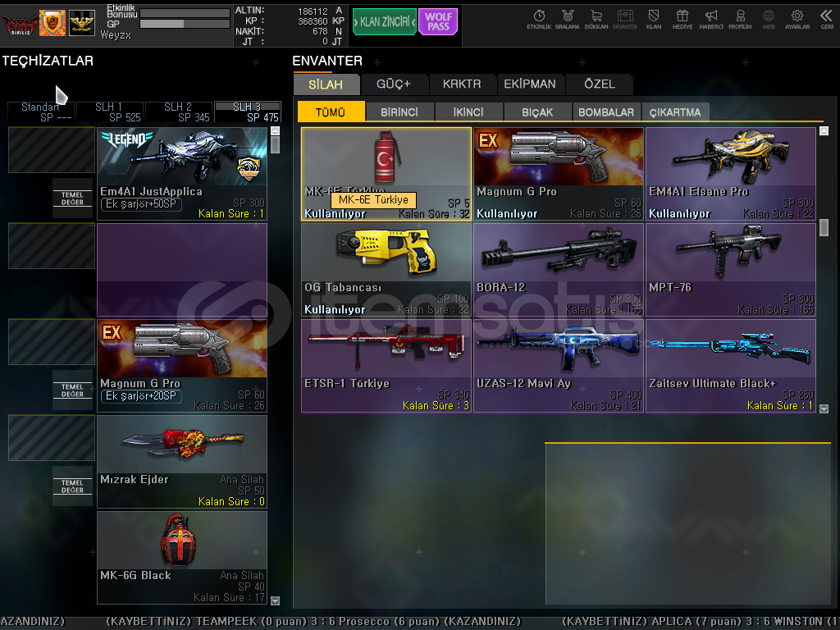Switch to the ÖZEL tab

click(x=600, y=84)
